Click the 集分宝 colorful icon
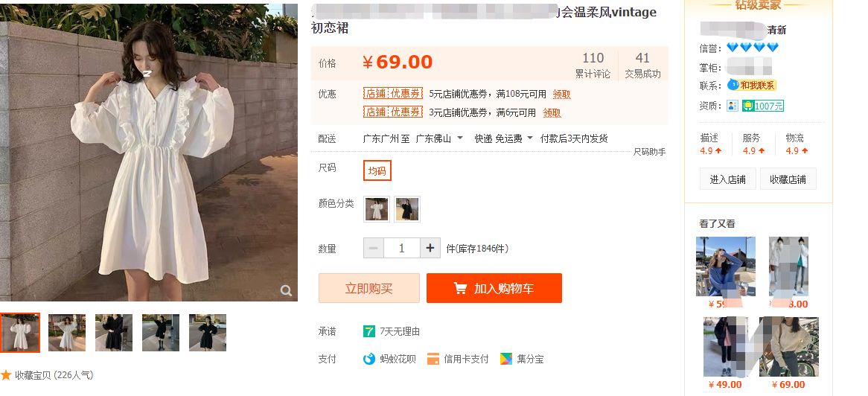Image resolution: width=868 pixels, height=396 pixels. pos(506,359)
